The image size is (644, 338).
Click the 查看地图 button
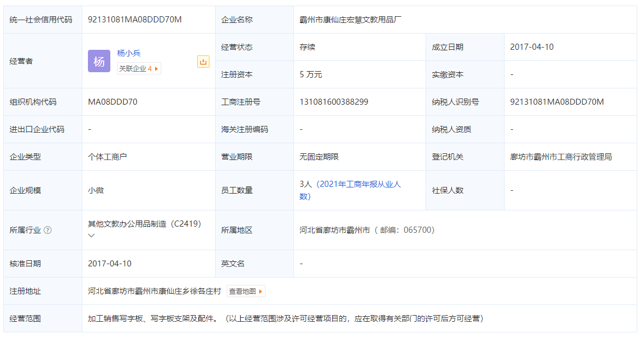[246, 291]
